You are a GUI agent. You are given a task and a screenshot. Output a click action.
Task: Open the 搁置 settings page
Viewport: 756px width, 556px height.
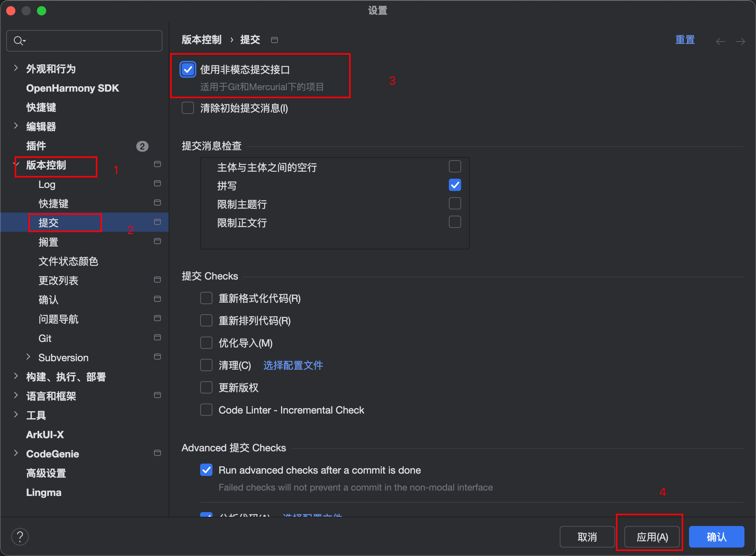tap(49, 242)
